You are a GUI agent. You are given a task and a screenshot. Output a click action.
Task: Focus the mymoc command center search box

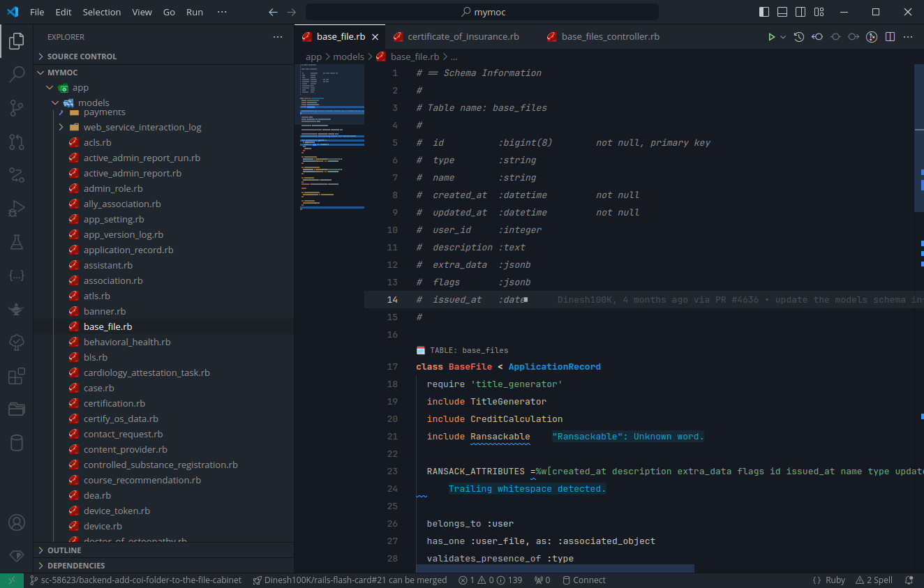[x=482, y=12]
